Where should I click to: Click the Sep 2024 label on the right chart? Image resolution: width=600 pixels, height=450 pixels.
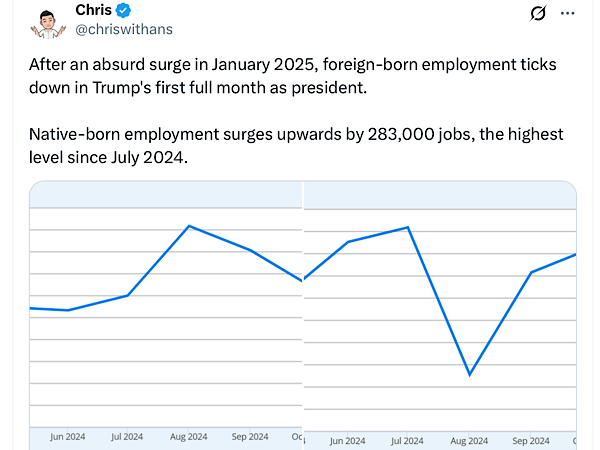coord(530,440)
